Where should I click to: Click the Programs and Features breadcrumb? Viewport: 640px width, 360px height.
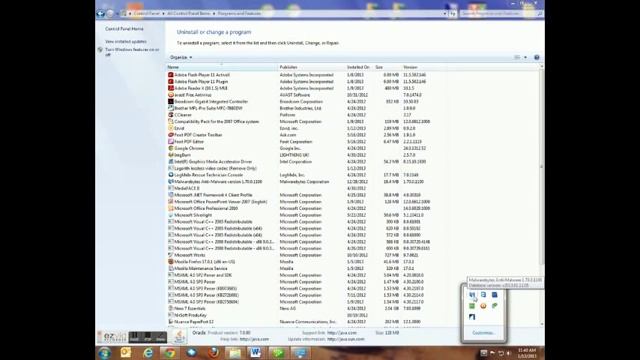(239, 13)
